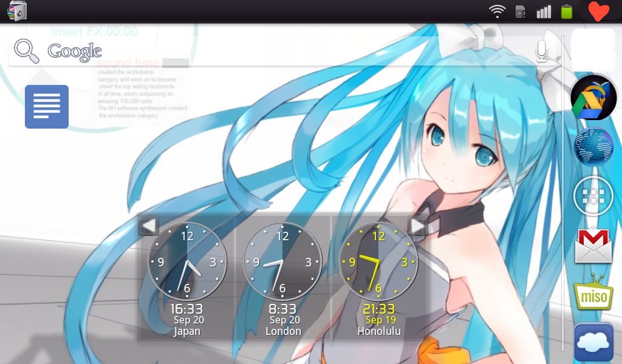Tap the yellow Honolulu clock face

(380, 261)
